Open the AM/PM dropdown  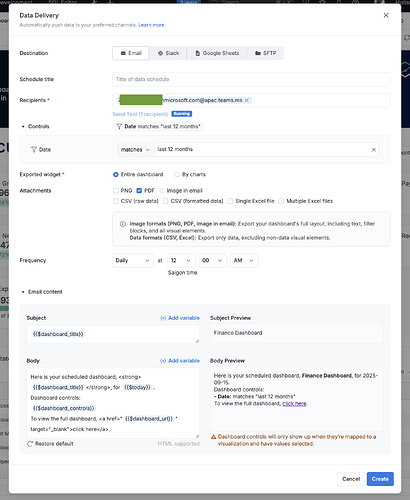click(244, 260)
